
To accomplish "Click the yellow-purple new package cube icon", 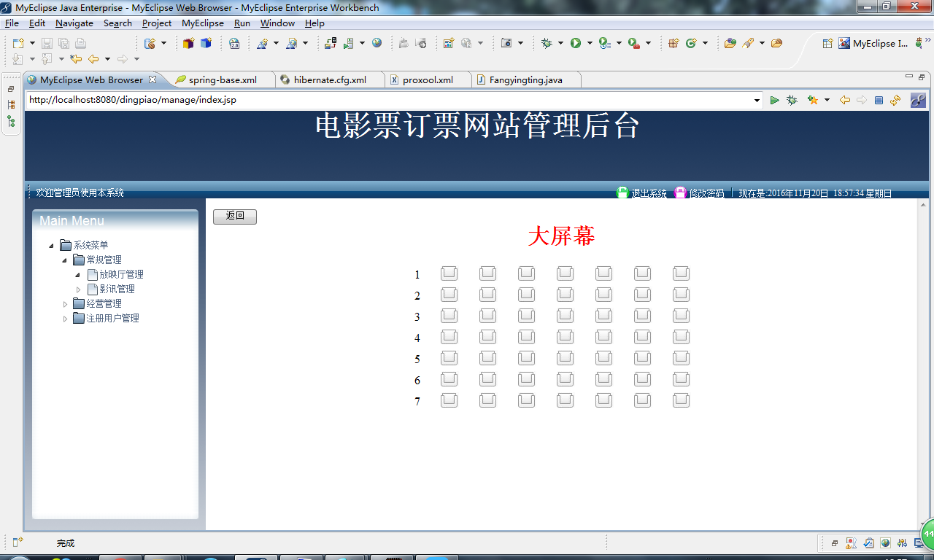I will (x=188, y=44).
